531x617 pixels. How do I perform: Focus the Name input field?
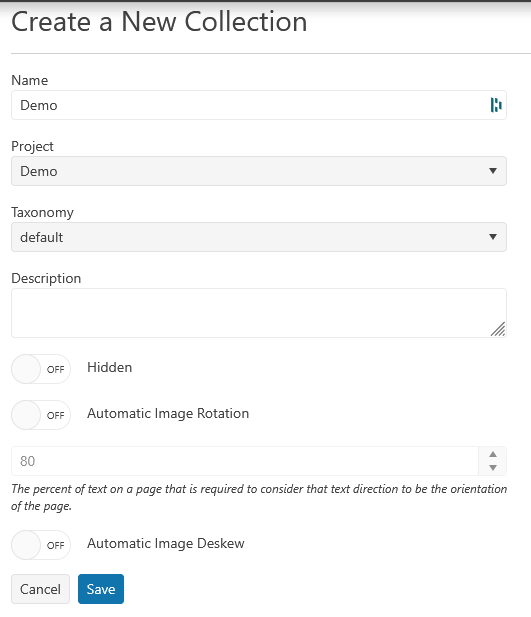point(259,105)
